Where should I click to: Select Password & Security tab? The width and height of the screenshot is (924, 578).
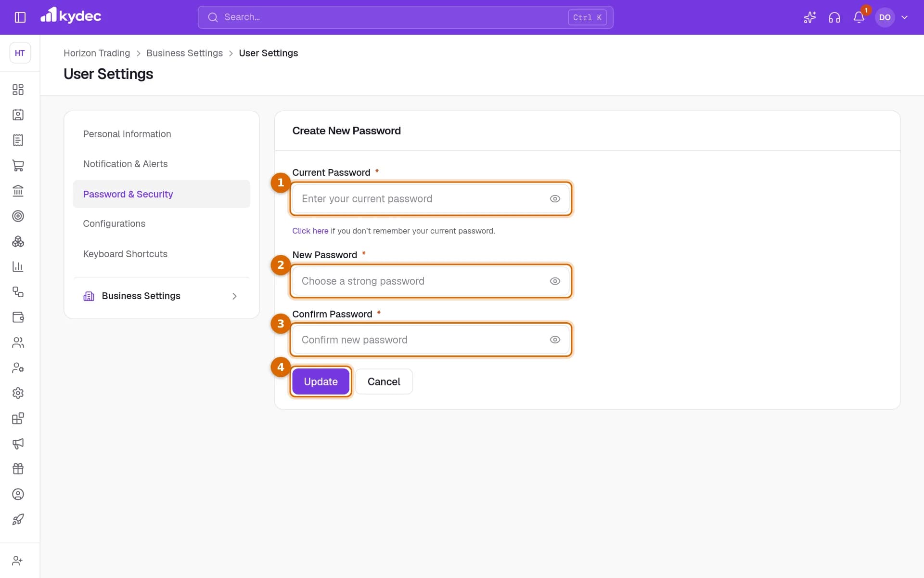162,194
